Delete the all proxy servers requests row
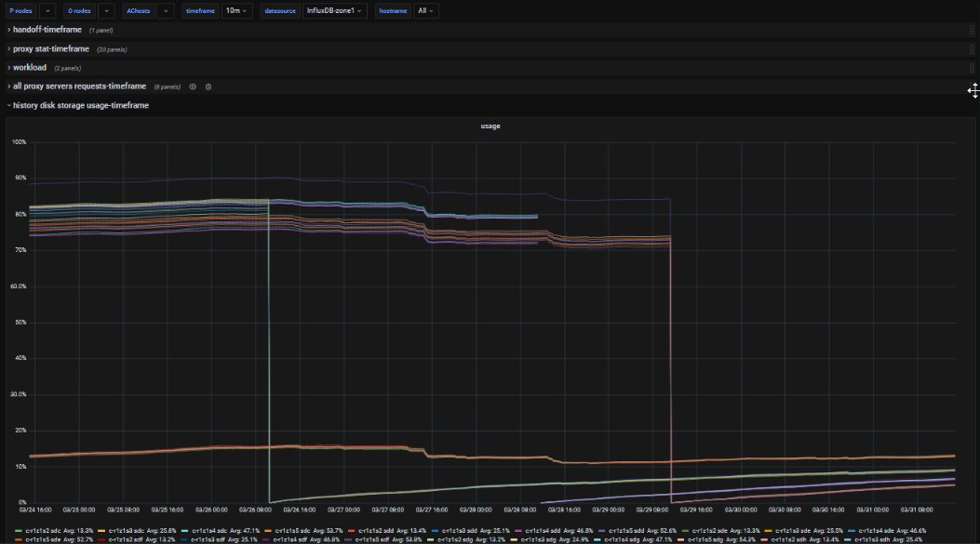Screen dimensions: 980x544 pyautogui.click(x=208, y=86)
